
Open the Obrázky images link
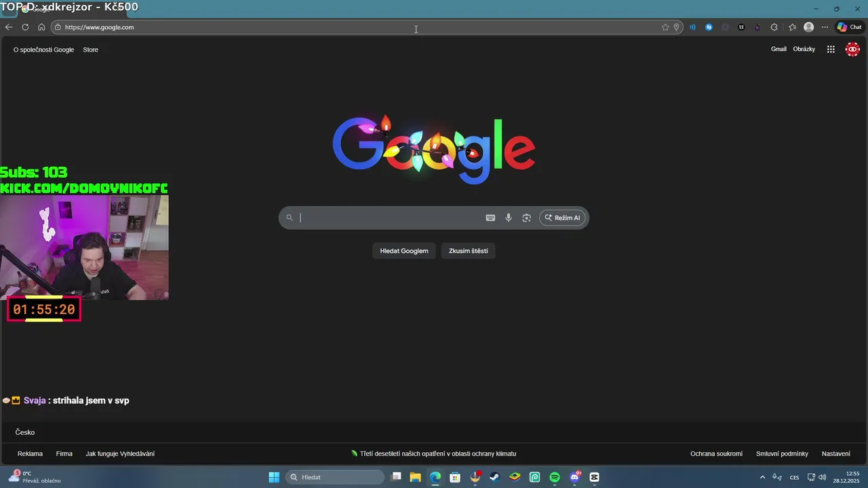pyautogui.click(x=804, y=49)
